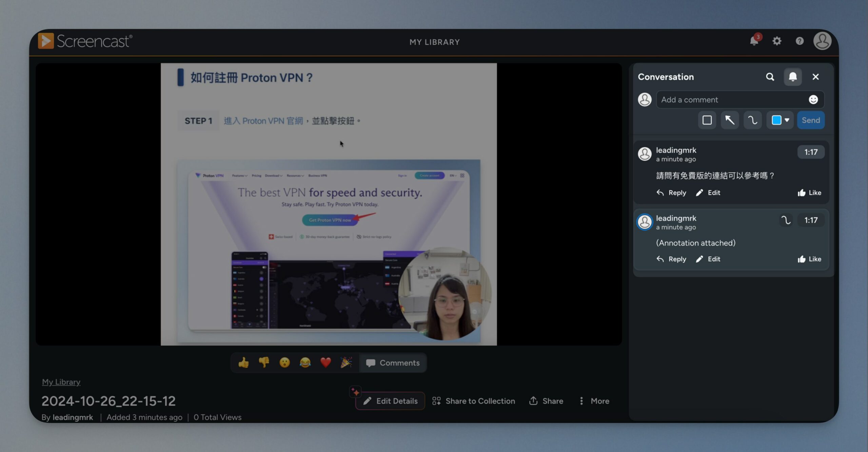This screenshot has width=868, height=452.
Task: Open the settings gear
Action: [777, 41]
